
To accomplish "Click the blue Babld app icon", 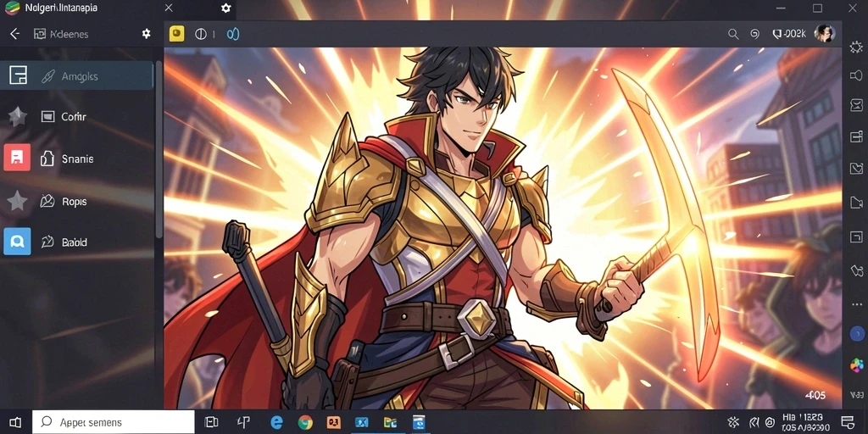I will (17, 242).
